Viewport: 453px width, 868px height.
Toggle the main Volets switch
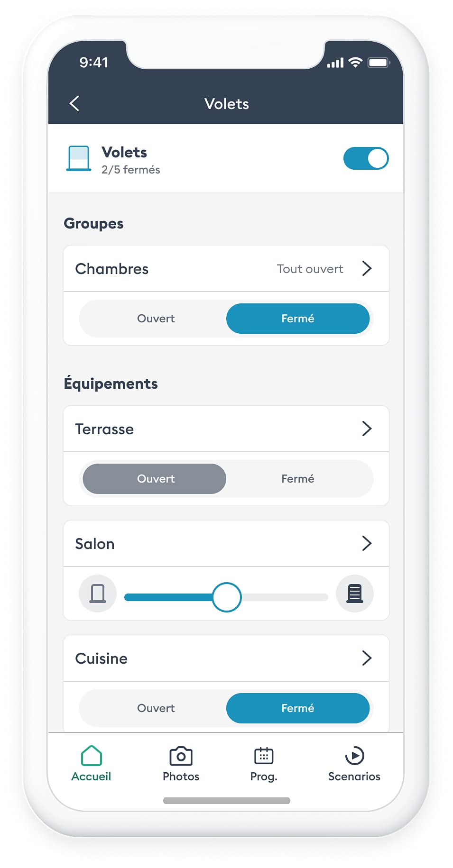[x=366, y=158]
